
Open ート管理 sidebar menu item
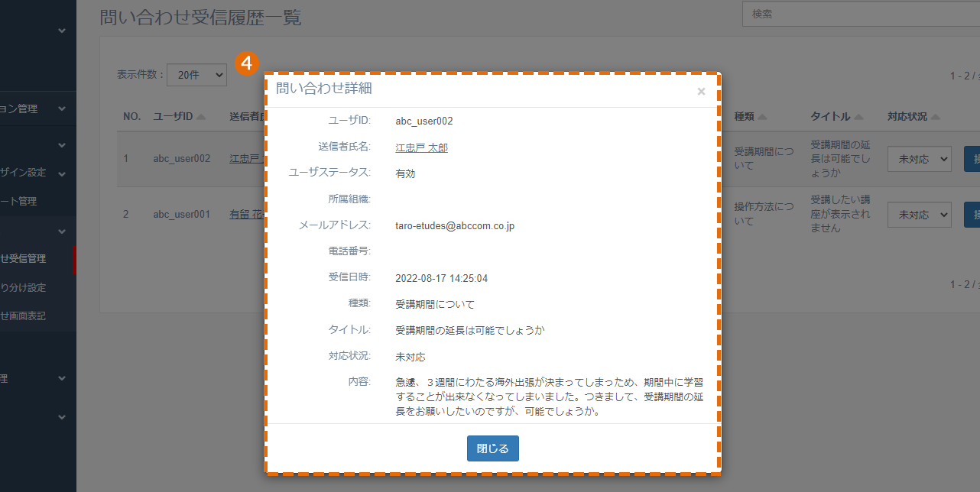(x=18, y=201)
